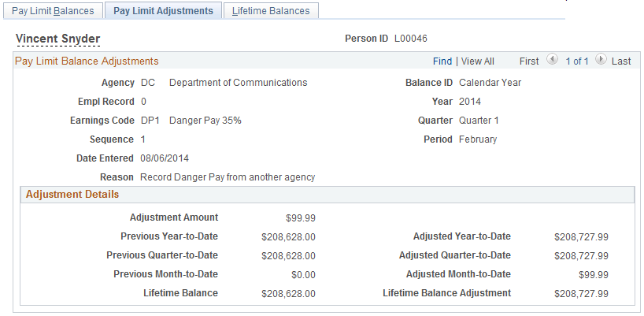Image resolution: width=644 pixels, height=316 pixels.
Task: Click the First navigation link
Action: pos(529,61)
